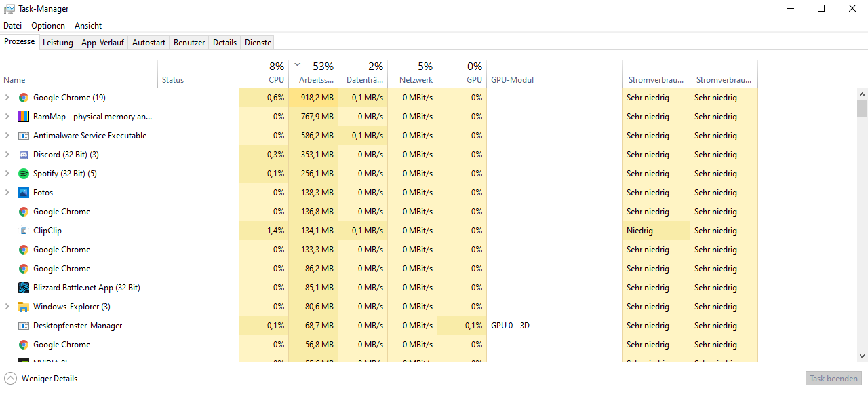Screen dimensions: 868x395
Task: Select the 767,9 MB memory cell
Action: [313, 117]
